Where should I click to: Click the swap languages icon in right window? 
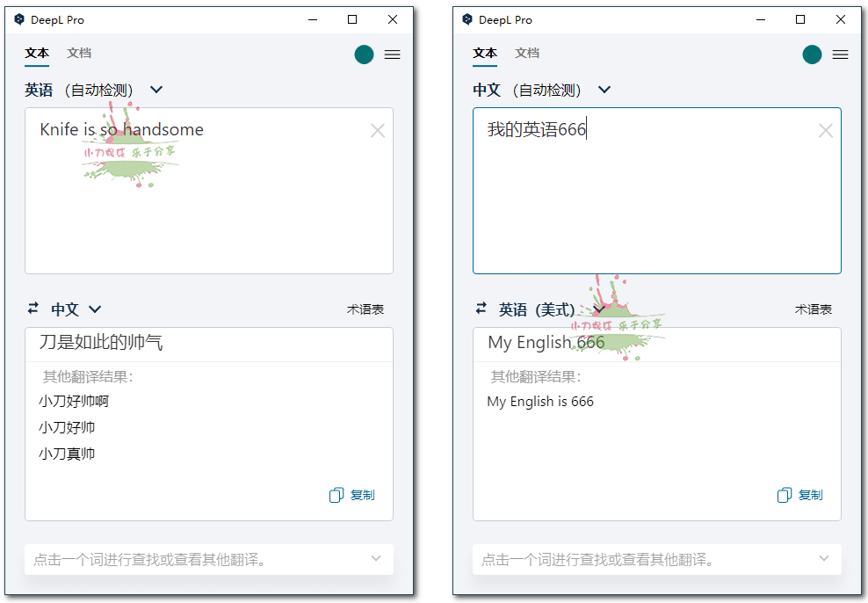481,309
